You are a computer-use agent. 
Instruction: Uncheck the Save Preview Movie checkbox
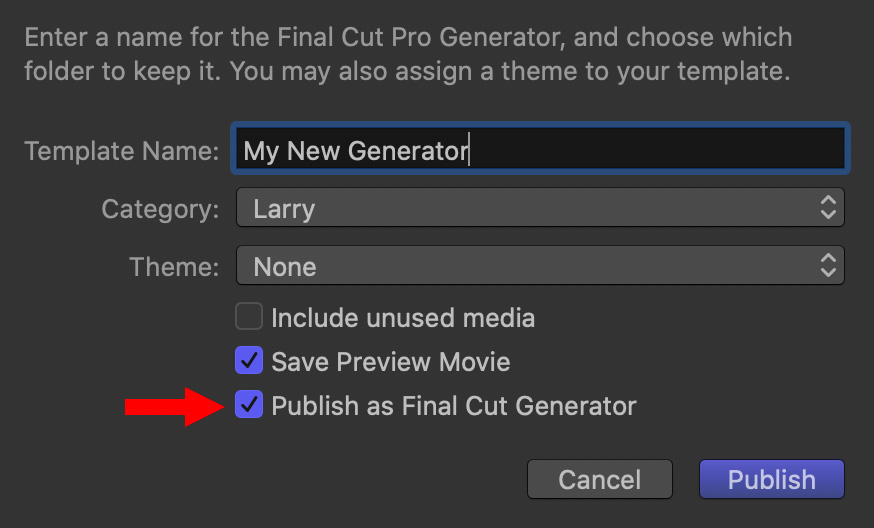(x=249, y=361)
